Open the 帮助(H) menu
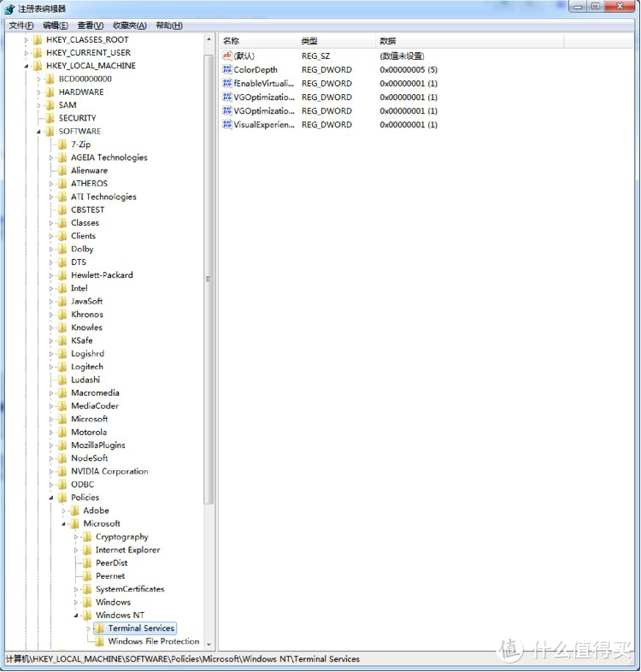The height and width of the screenshot is (672, 641). point(168,26)
